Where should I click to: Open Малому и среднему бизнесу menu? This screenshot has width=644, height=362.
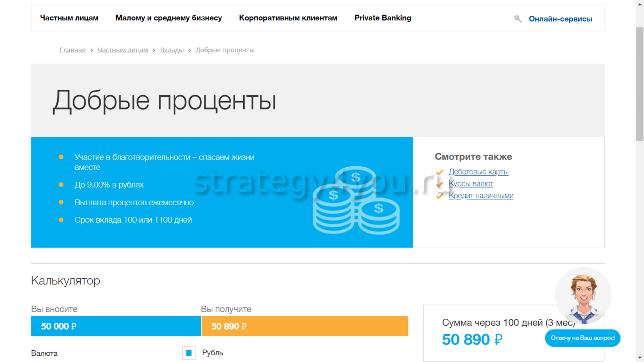click(168, 18)
